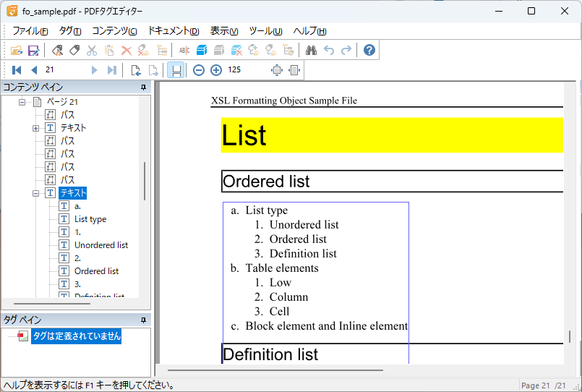
Task: Cut with the scissors icon
Action: point(92,50)
